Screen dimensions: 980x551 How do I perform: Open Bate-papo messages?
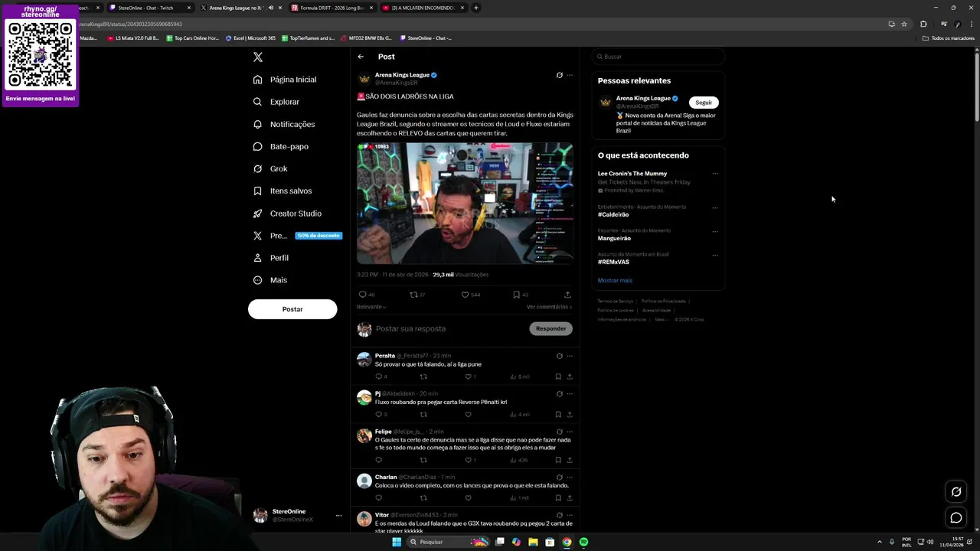pyautogui.click(x=280, y=146)
